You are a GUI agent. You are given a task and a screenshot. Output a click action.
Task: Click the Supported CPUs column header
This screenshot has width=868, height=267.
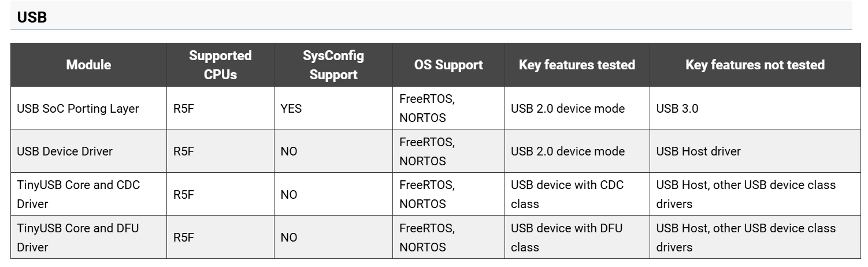(x=220, y=65)
